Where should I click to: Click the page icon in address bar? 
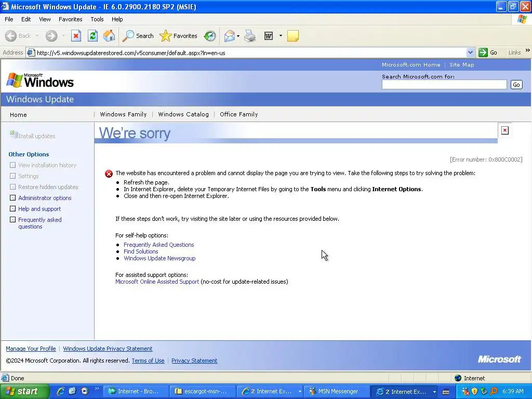pos(31,52)
